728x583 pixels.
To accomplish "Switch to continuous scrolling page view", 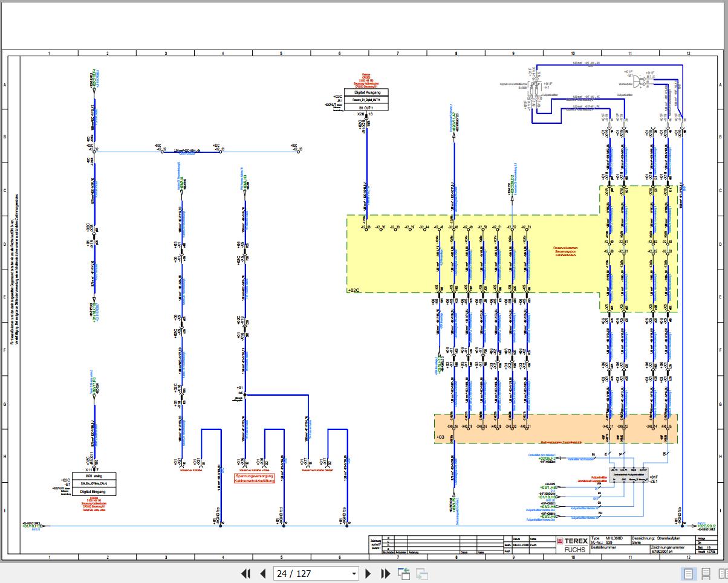I will click(706, 573).
